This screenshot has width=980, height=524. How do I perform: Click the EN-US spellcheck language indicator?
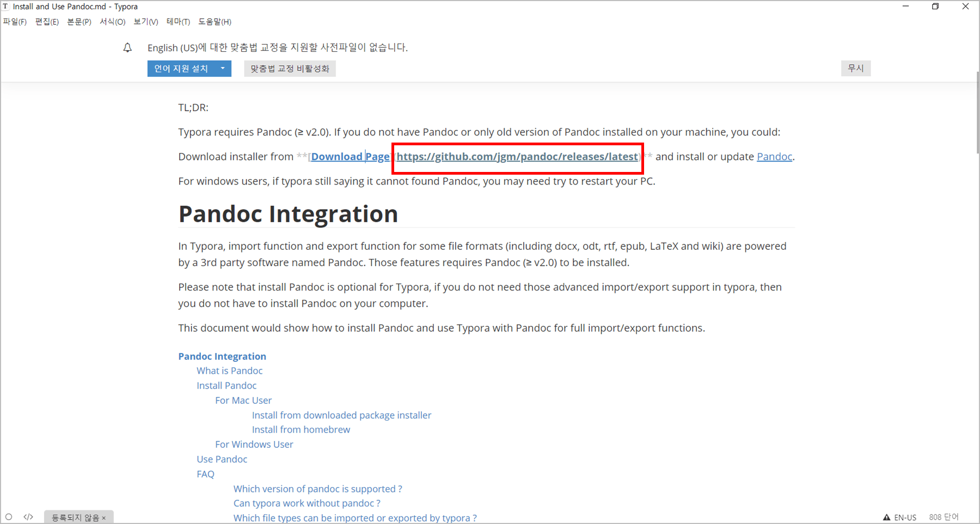point(905,517)
